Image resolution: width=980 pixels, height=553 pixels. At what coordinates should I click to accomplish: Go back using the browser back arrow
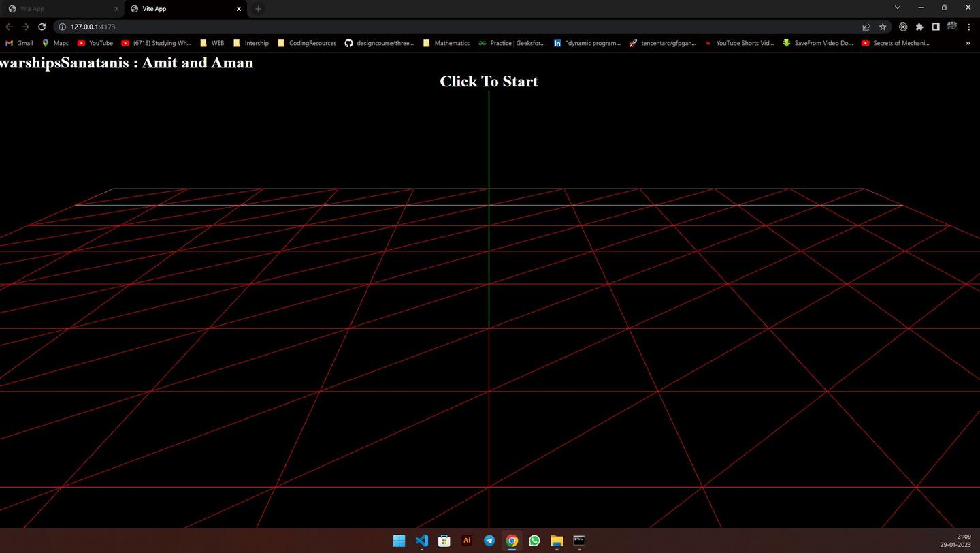coord(9,27)
